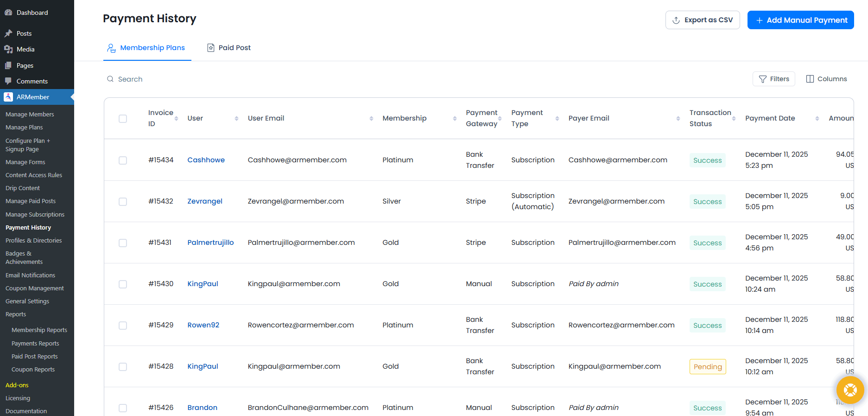Image resolution: width=868 pixels, height=416 pixels.
Task: Sort by Transaction Status column arrows
Action: point(734,119)
